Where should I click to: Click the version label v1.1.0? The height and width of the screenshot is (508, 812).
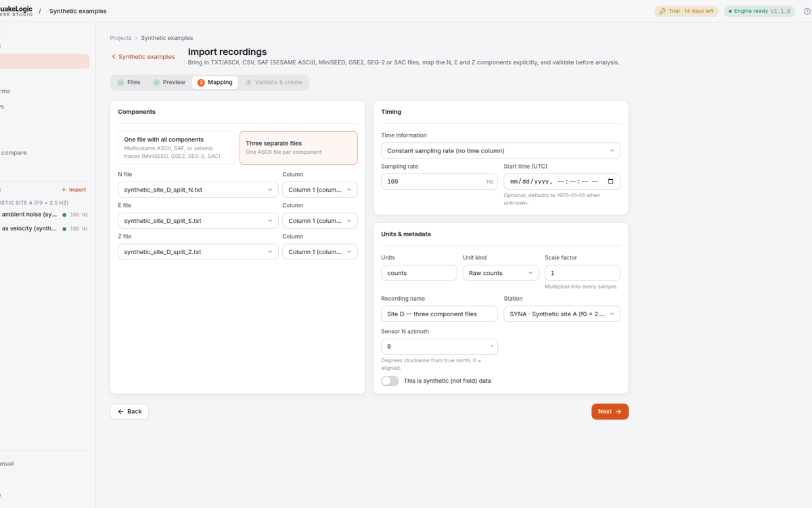[780, 12]
